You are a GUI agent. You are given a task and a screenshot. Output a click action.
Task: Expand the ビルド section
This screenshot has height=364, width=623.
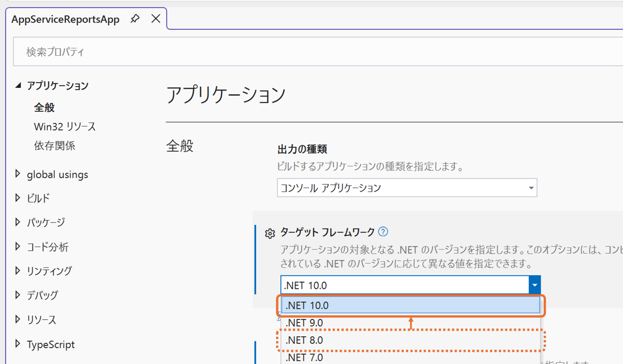click(x=18, y=198)
